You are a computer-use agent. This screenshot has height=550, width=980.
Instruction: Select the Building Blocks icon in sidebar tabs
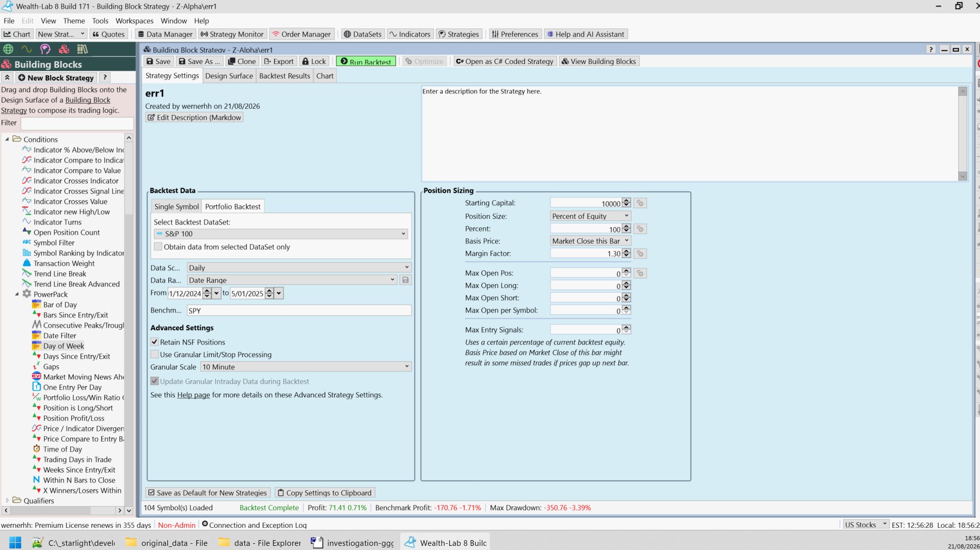click(64, 49)
